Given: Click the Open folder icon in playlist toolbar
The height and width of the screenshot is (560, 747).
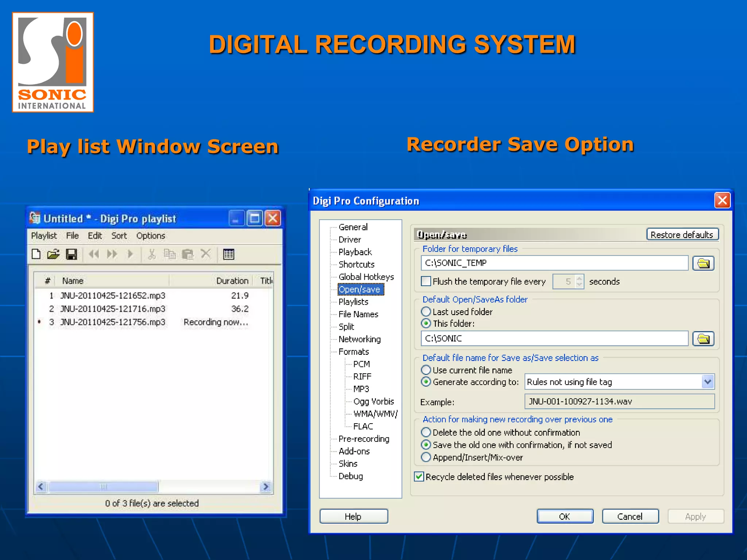Looking at the screenshot, I should point(54,254).
